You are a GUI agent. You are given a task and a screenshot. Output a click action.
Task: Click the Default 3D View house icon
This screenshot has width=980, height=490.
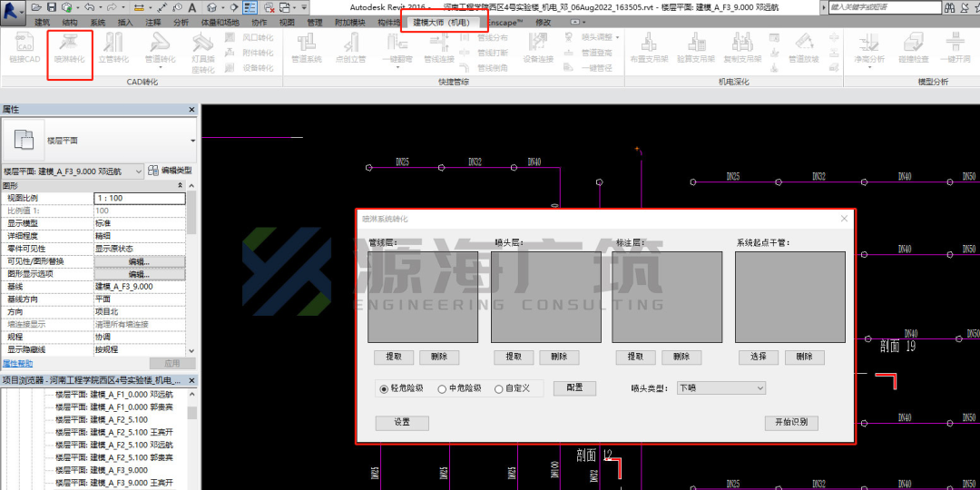(212, 7)
